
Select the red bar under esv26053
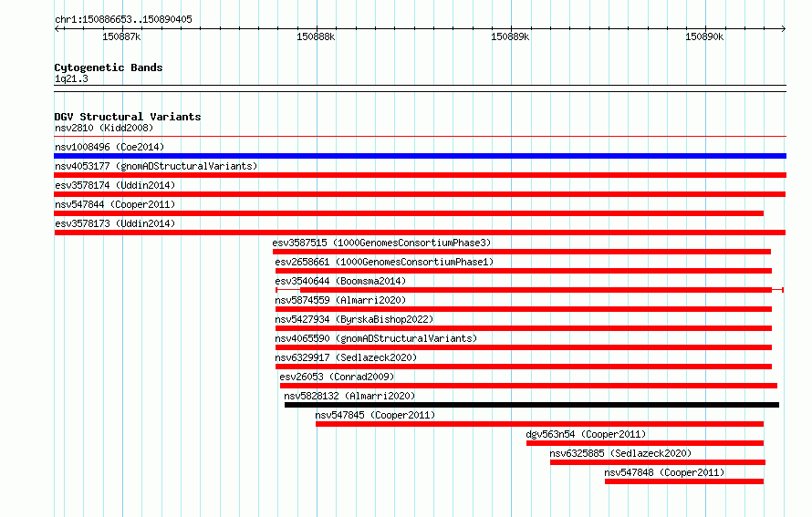pos(529,386)
